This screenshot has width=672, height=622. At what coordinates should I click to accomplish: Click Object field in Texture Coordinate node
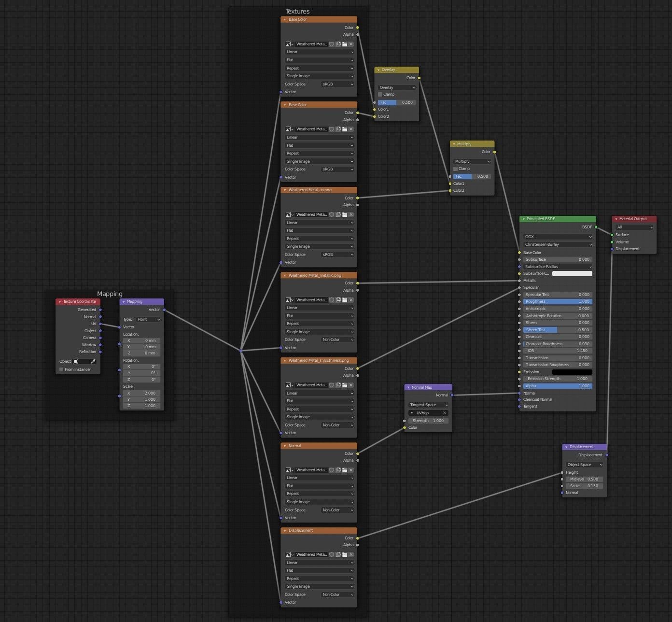pos(82,361)
